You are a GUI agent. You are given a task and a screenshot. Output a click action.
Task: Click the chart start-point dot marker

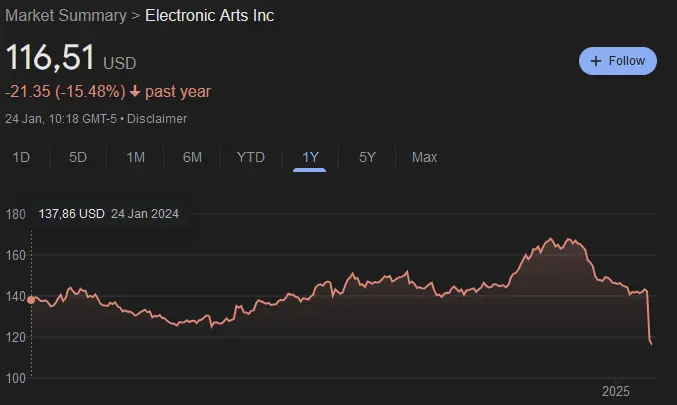31,300
